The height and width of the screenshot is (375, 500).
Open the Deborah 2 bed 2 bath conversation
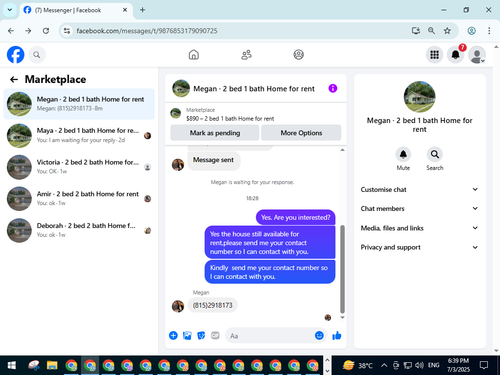point(79,230)
